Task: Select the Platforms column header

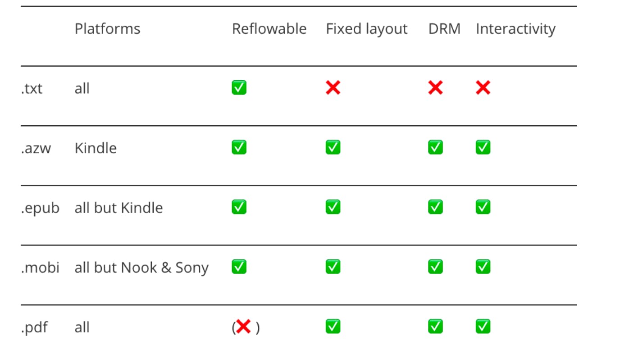Action: pyautogui.click(x=107, y=29)
